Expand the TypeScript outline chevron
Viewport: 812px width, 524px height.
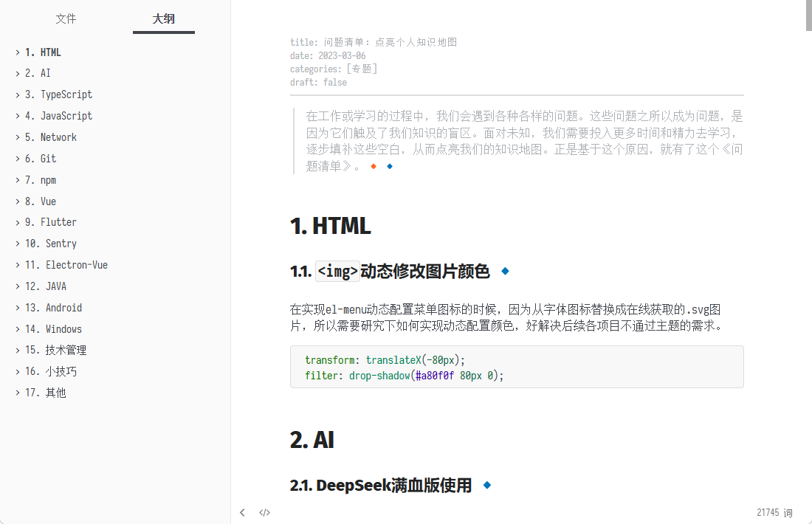click(x=17, y=94)
